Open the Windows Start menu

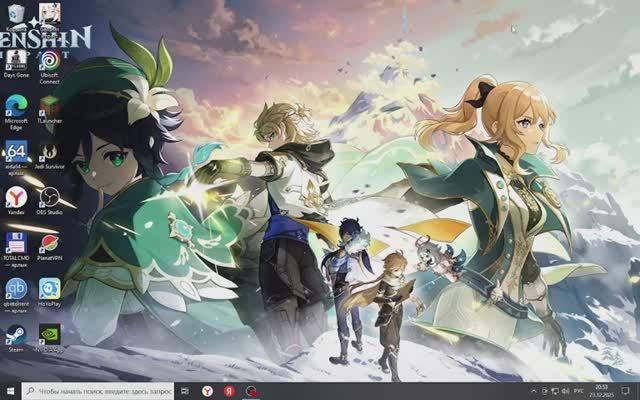10,391
